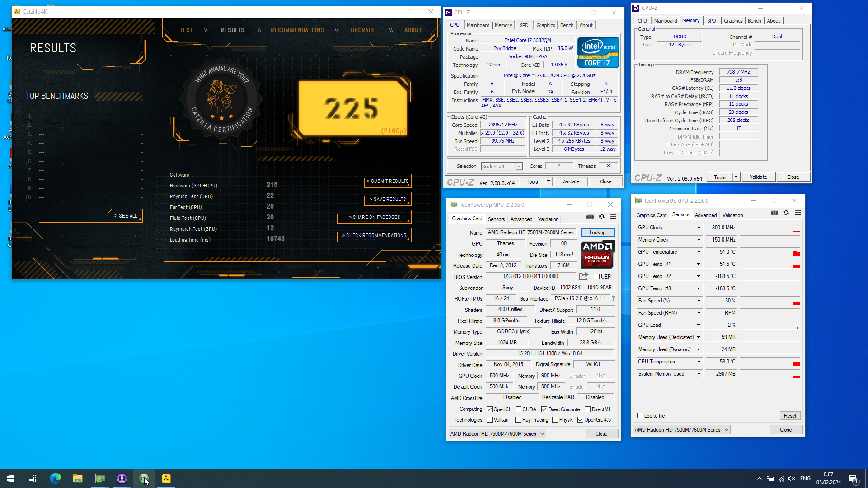Click the battery icon in the system tray
Viewport: 868px width, 488px height.
pyautogui.click(x=770, y=479)
